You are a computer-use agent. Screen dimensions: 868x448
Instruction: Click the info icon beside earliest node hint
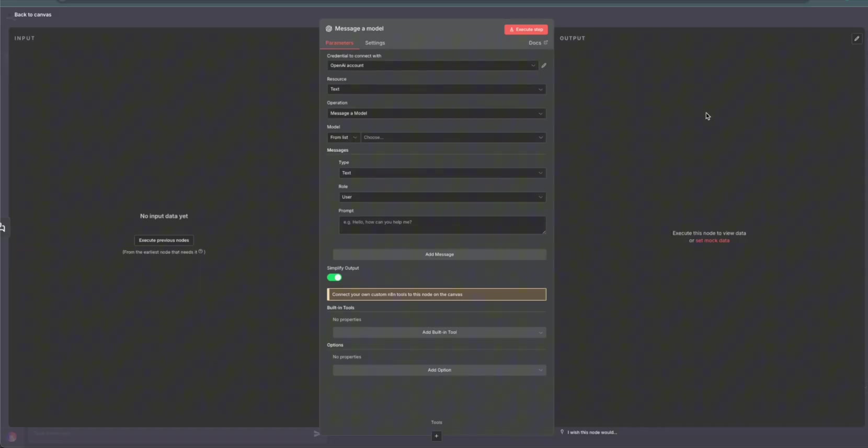200,251
